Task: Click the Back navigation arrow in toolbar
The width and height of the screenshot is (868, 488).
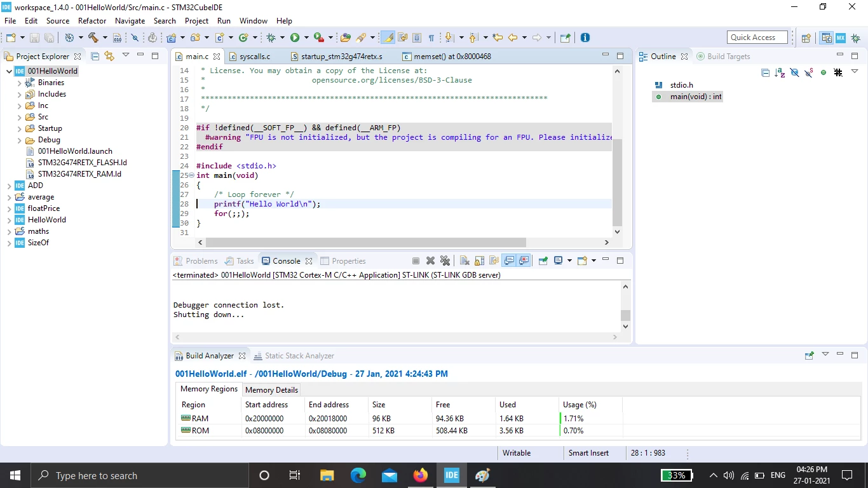Action: click(x=513, y=37)
